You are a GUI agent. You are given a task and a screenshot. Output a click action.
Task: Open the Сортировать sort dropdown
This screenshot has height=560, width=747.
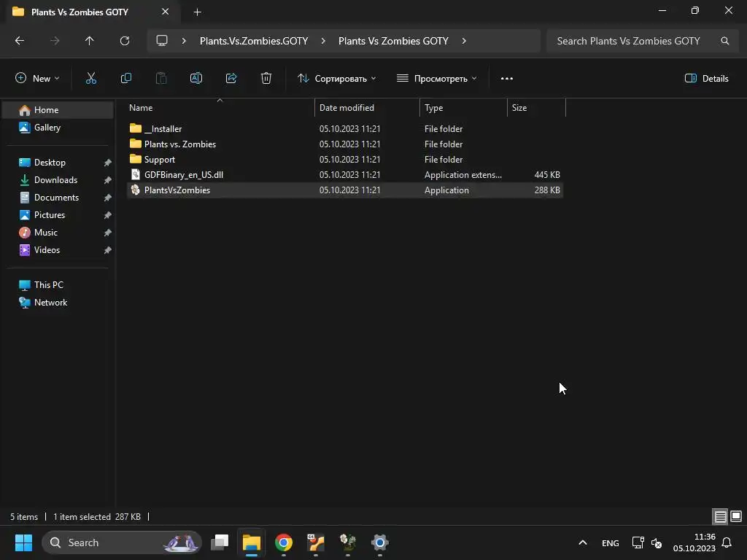(x=337, y=78)
